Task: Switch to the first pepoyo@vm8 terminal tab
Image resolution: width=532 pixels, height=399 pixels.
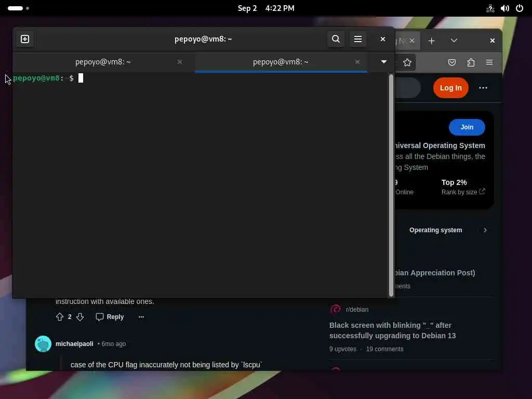Action: [103, 62]
